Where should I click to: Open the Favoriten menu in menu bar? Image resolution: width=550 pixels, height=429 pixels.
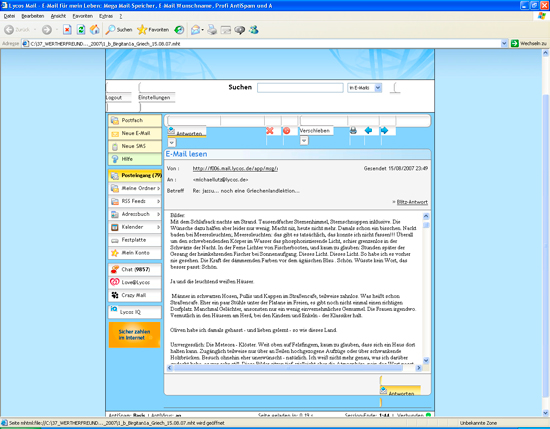click(x=83, y=16)
